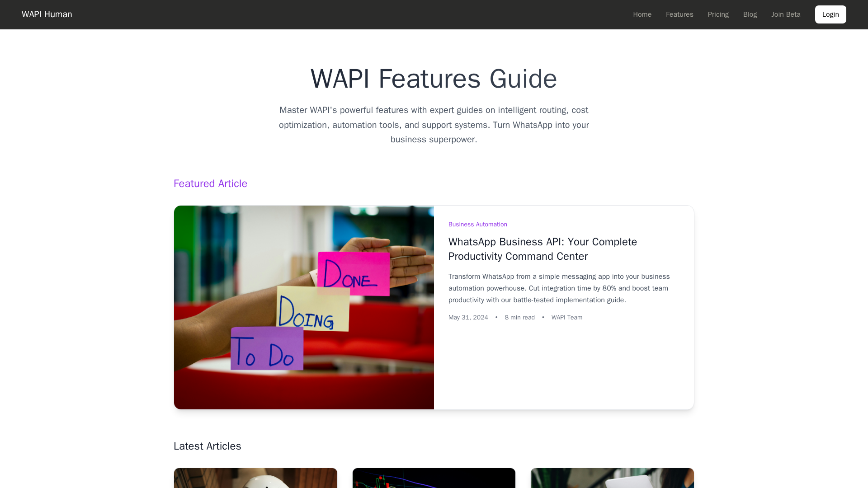Click the Latest Articles heading
The image size is (868, 488).
[x=208, y=446]
